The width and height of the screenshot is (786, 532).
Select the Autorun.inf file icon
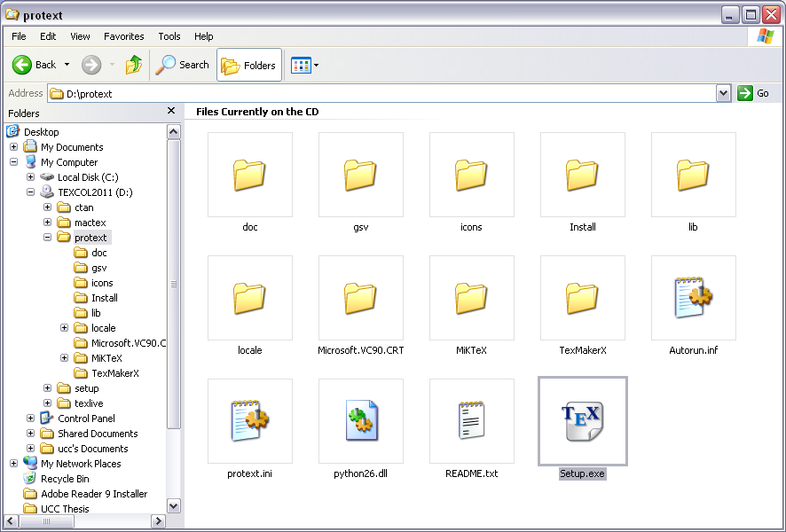[x=693, y=298]
